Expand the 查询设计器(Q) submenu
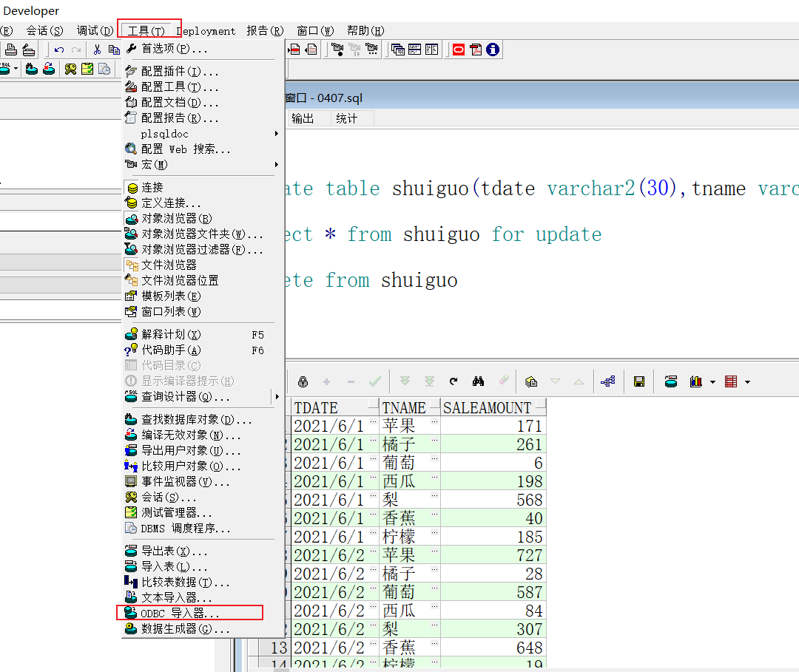This screenshot has height=672, width=799. click(277, 396)
